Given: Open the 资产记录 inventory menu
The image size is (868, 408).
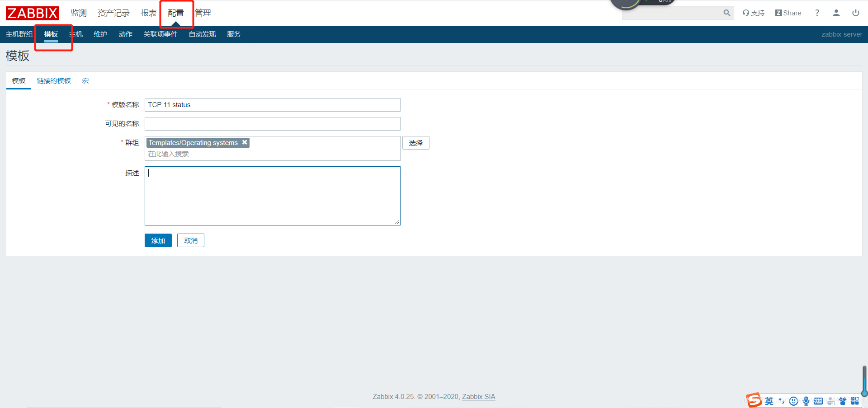Looking at the screenshot, I should point(114,13).
